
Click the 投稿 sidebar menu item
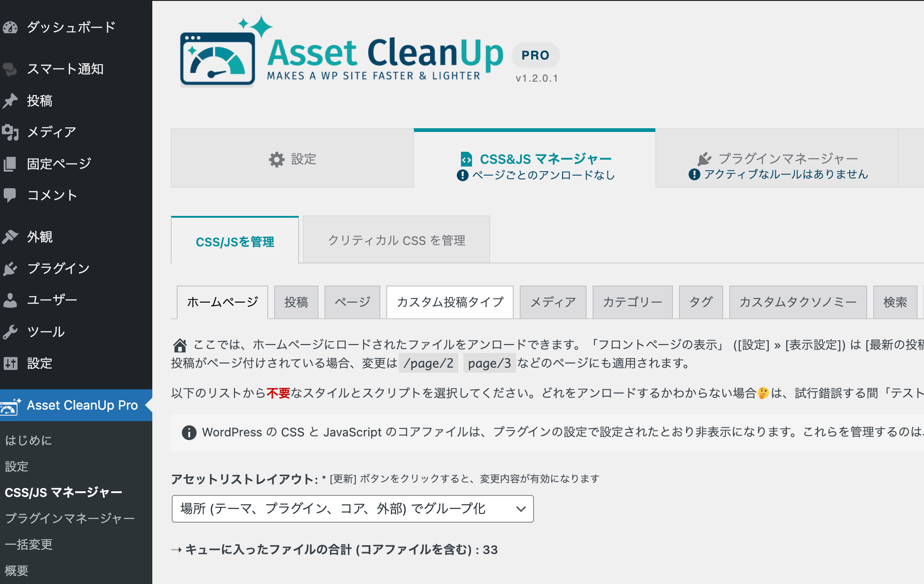38,101
